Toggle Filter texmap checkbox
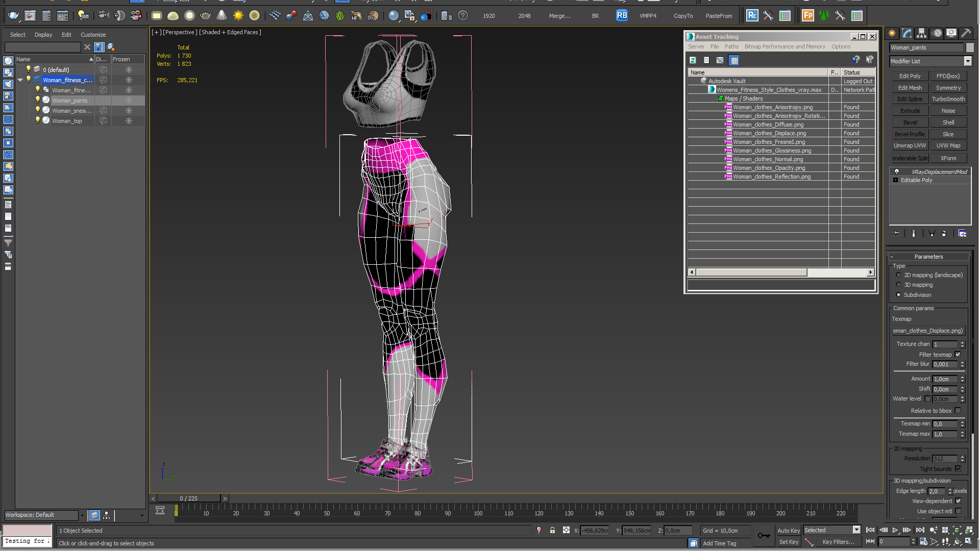980x551 pixels. pyautogui.click(x=958, y=355)
